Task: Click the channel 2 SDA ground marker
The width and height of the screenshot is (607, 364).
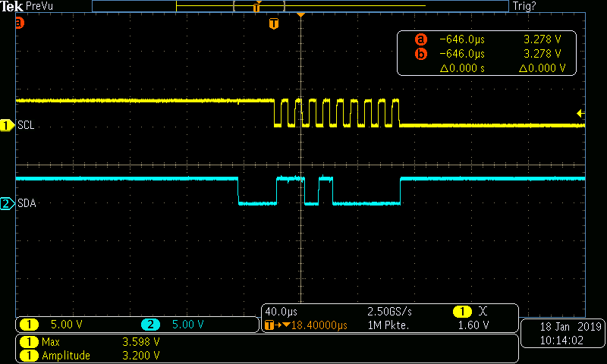Action: click(7, 203)
